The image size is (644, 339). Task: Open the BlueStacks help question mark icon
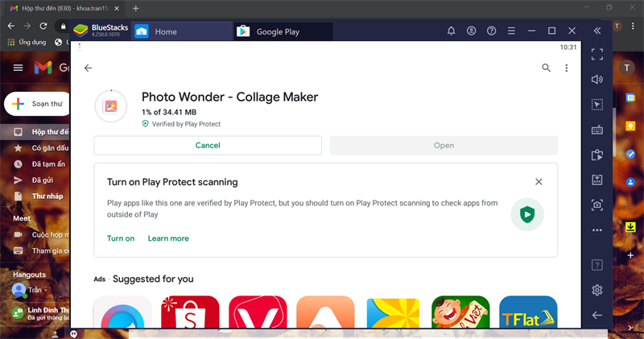coord(597,265)
